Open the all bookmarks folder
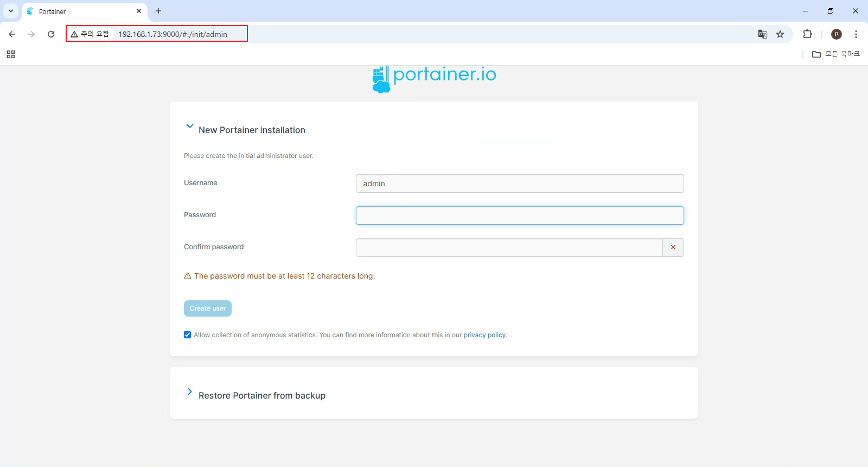The width and height of the screenshot is (868, 467). pyautogui.click(x=836, y=54)
